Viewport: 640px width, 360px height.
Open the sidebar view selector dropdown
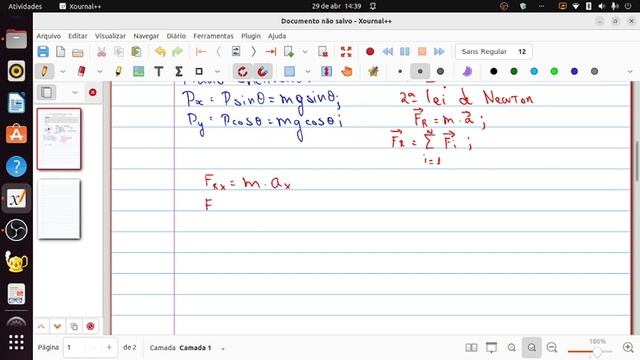[75, 93]
